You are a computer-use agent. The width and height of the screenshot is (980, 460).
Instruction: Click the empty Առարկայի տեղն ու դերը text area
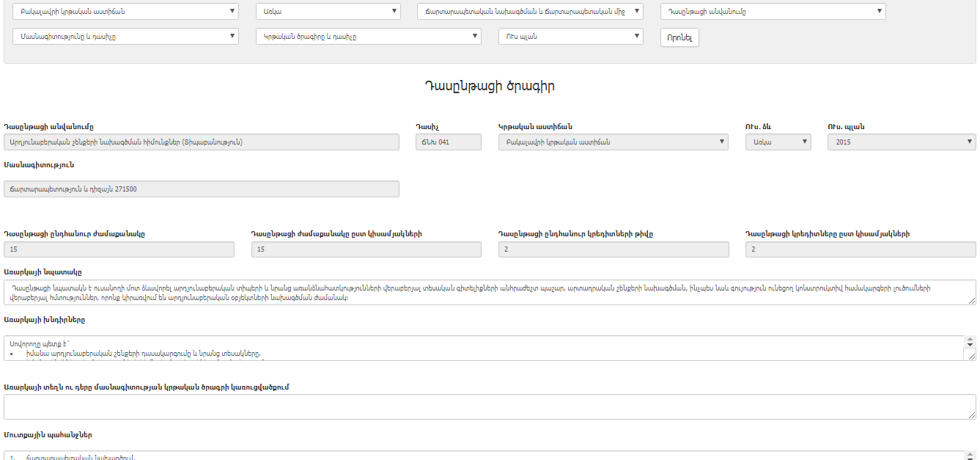pyautogui.click(x=489, y=406)
